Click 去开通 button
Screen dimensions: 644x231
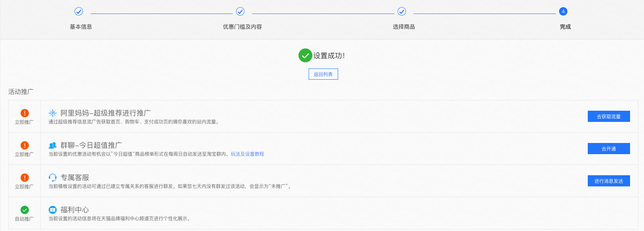point(609,149)
